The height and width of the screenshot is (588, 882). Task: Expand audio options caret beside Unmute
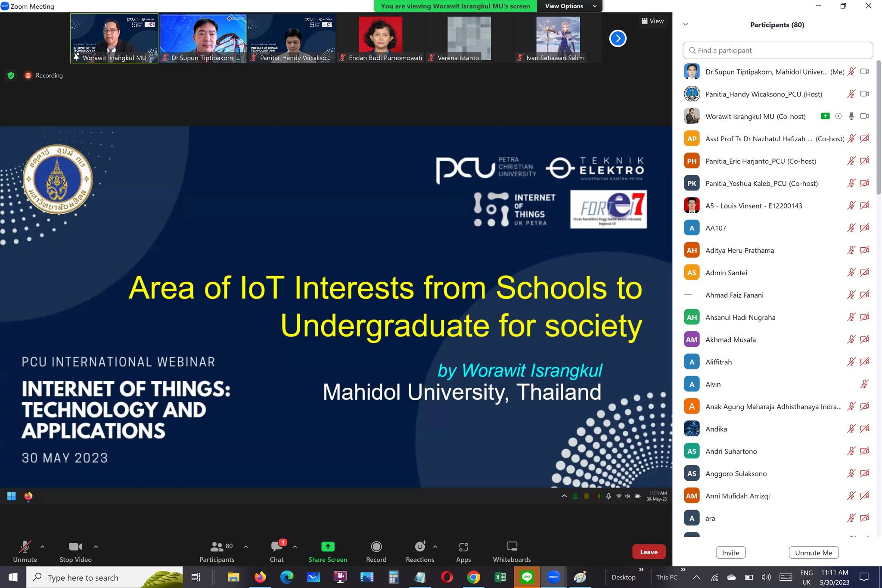pos(42,546)
